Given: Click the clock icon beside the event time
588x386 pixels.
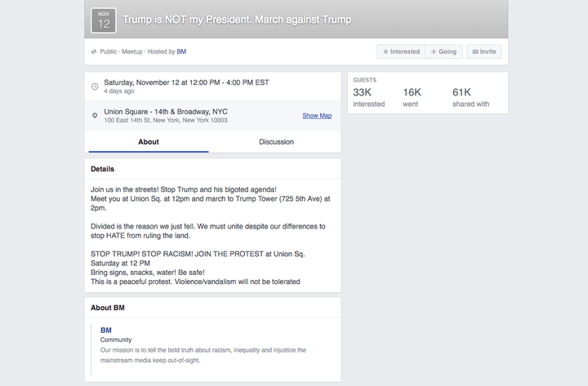Looking at the screenshot, I should point(95,87).
